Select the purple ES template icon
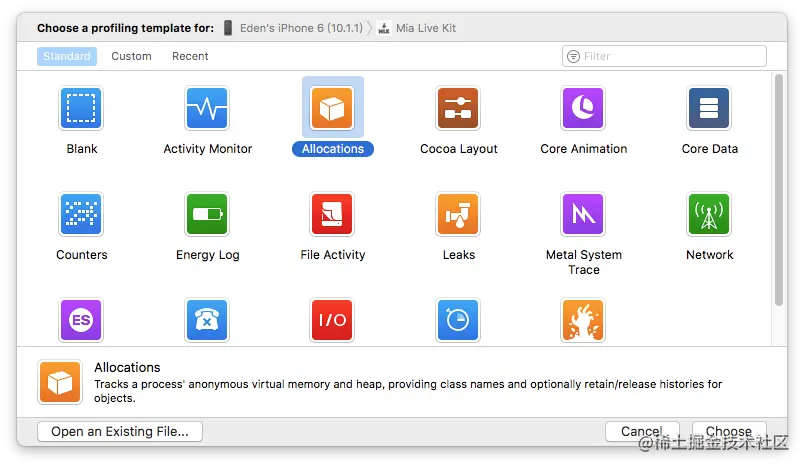 (x=81, y=320)
